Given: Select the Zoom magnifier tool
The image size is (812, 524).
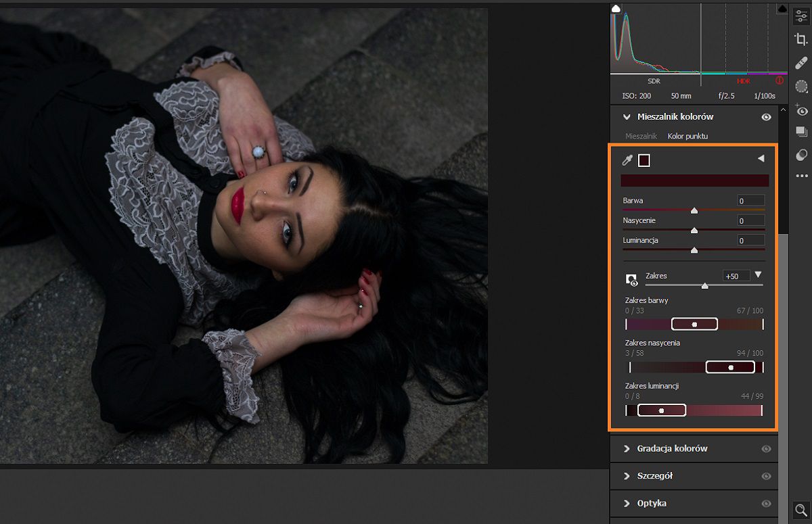Looking at the screenshot, I should (801, 510).
